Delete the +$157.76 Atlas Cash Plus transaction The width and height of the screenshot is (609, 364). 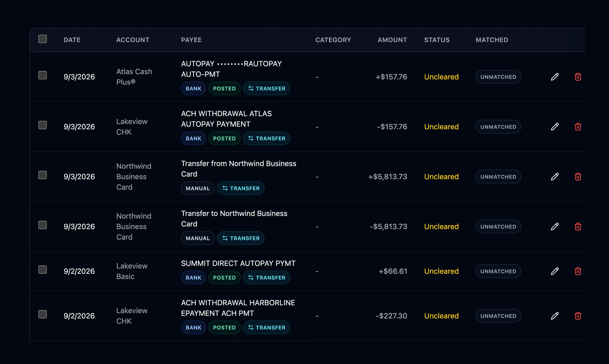[x=578, y=77]
